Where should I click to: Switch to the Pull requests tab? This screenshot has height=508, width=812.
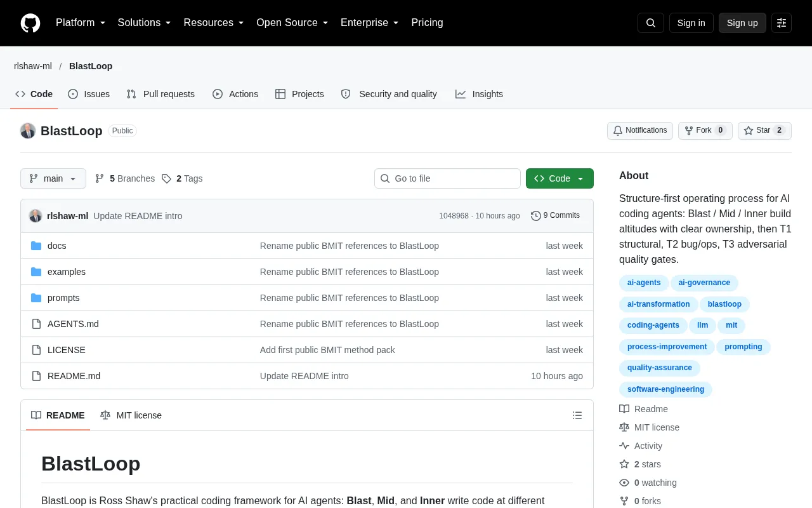[160, 94]
